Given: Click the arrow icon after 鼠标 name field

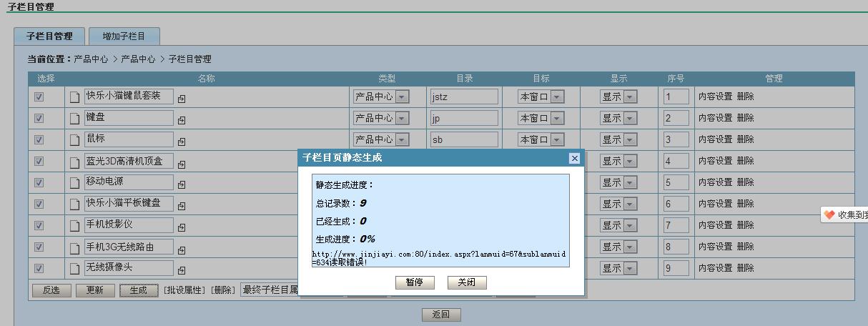Looking at the screenshot, I should [182, 142].
